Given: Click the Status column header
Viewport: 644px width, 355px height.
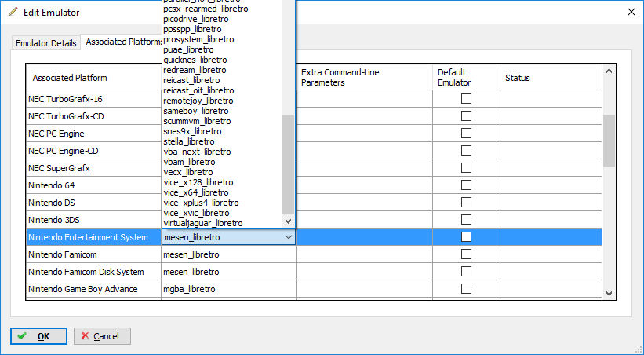Looking at the screenshot, I should pyautogui.click(x=551, y=77).
